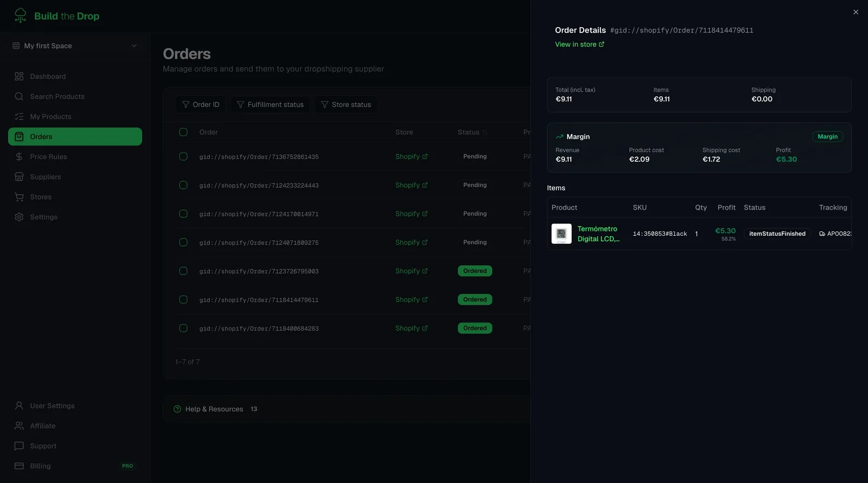This screenshot has width=868, height=483.
Task: Click the itemStatusFinished status badge
Action: [777, 234]
